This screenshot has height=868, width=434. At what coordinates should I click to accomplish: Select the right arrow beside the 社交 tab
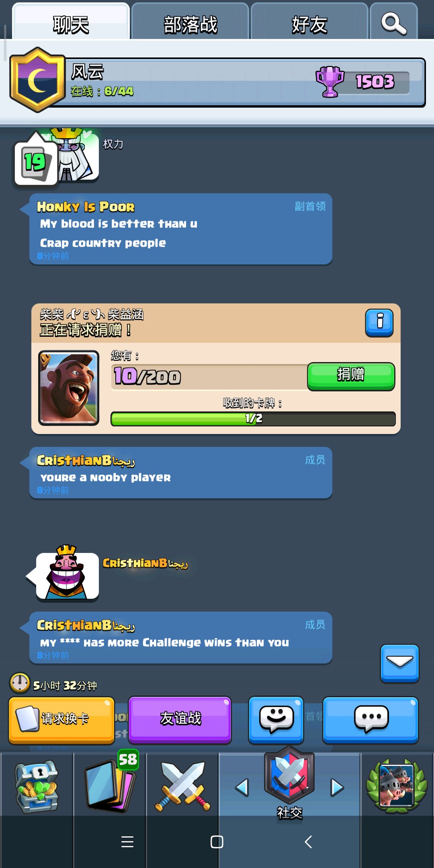click(x=337, y=787)
